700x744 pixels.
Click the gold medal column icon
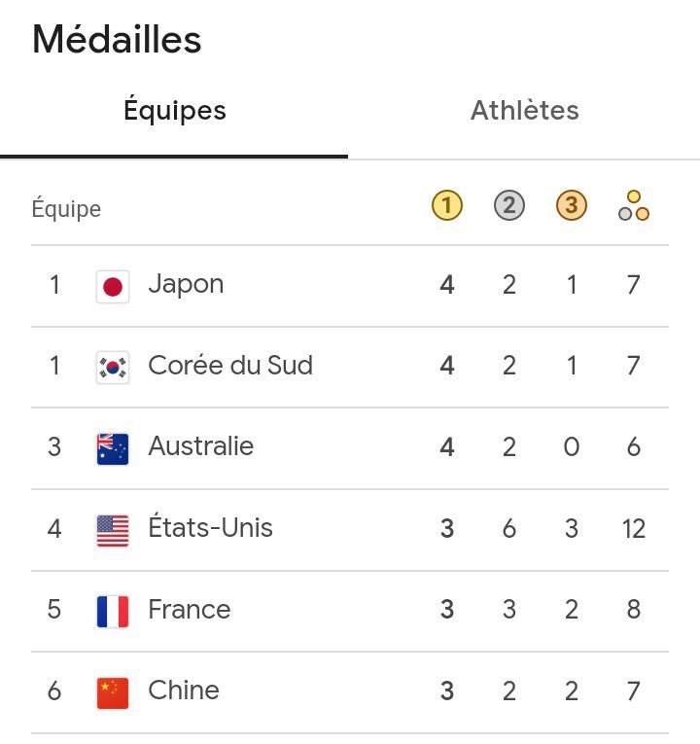coord(446,206)
